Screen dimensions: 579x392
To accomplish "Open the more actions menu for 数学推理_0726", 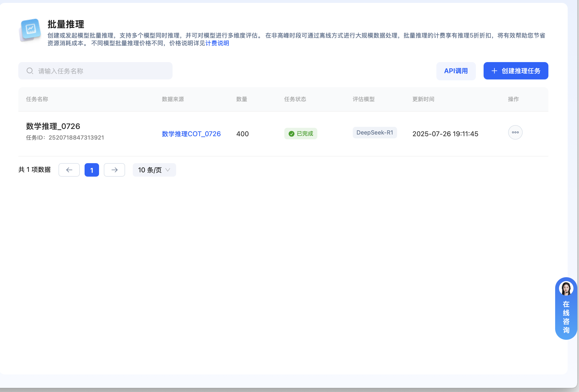I will (x=515, y=132).
